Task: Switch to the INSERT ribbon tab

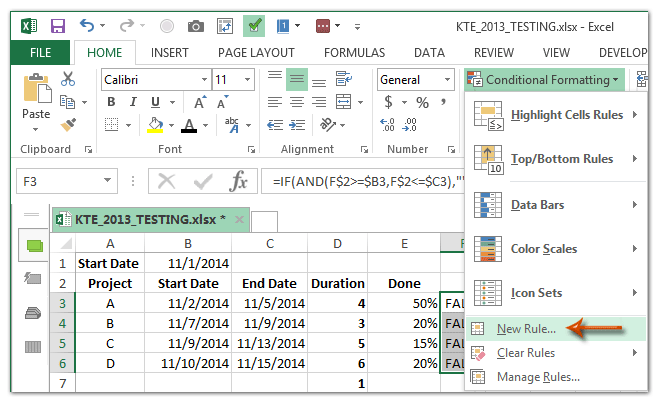Action: [x=169, y=52]
